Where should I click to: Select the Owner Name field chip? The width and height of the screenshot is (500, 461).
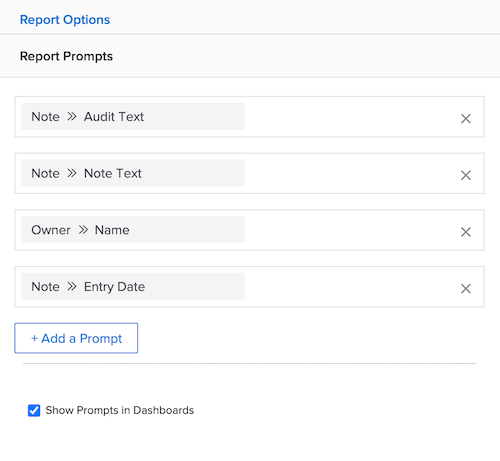pos(133,230)
